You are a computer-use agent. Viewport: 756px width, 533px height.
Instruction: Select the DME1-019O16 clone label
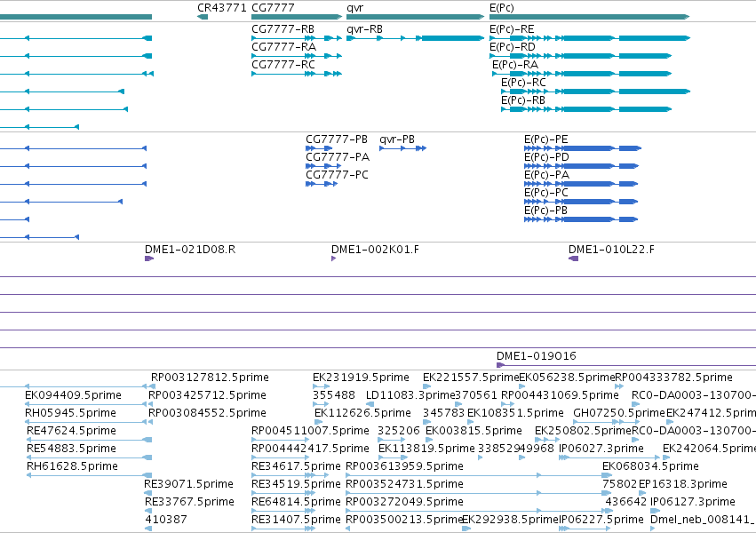tap(537, 356)
